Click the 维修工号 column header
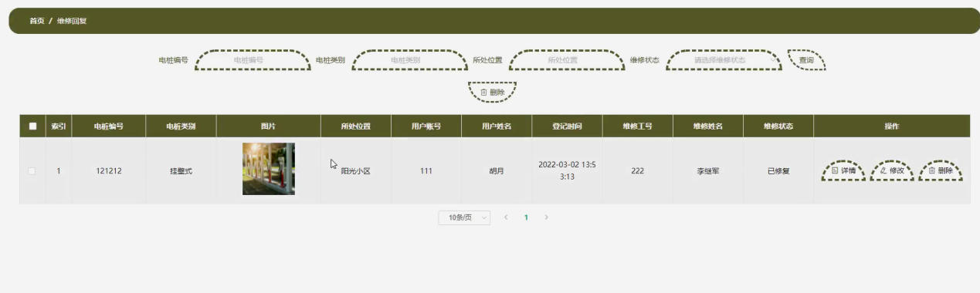 click(x=638, y=126)
